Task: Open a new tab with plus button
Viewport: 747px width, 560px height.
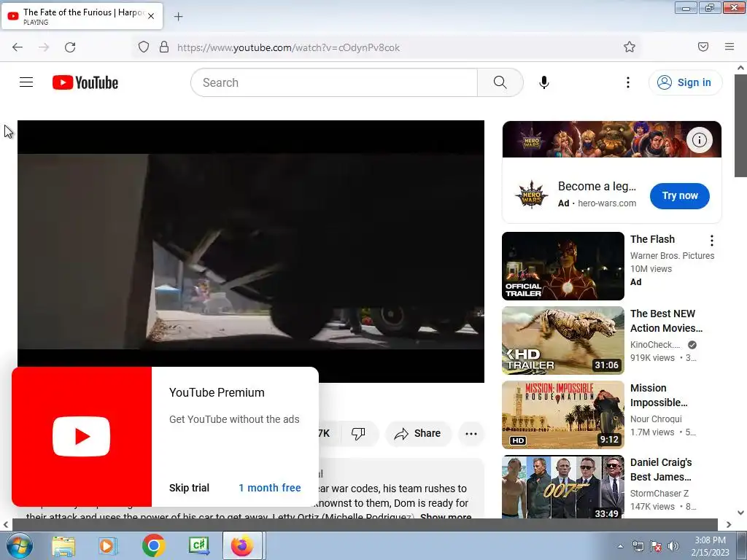Action: coord(178,17)
